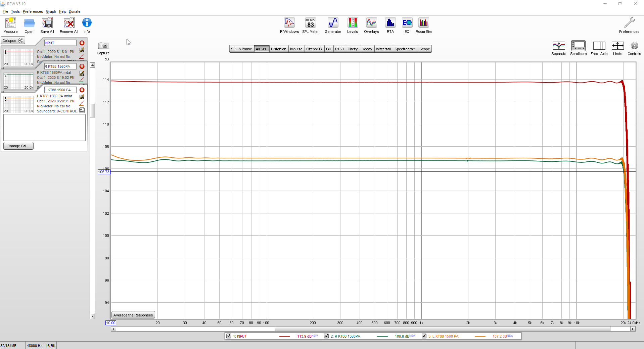644x349 pixels.
Task: Switch to SPL & Phase tab
Action: click(x=241, y=49)
